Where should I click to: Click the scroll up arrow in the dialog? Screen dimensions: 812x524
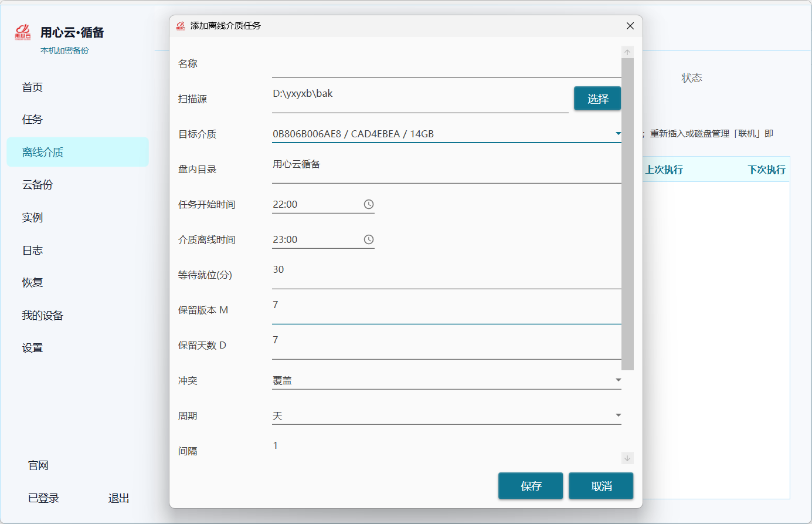coord(627,52)
